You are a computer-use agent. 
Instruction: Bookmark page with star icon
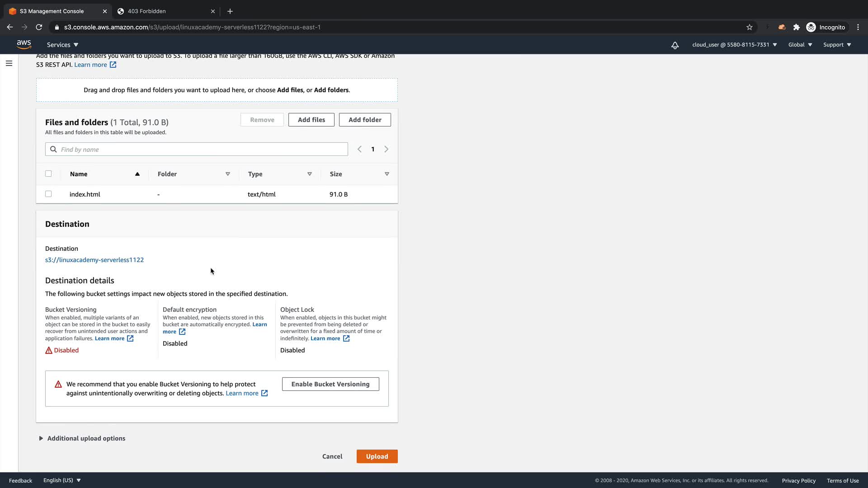[x=749, y=27]
